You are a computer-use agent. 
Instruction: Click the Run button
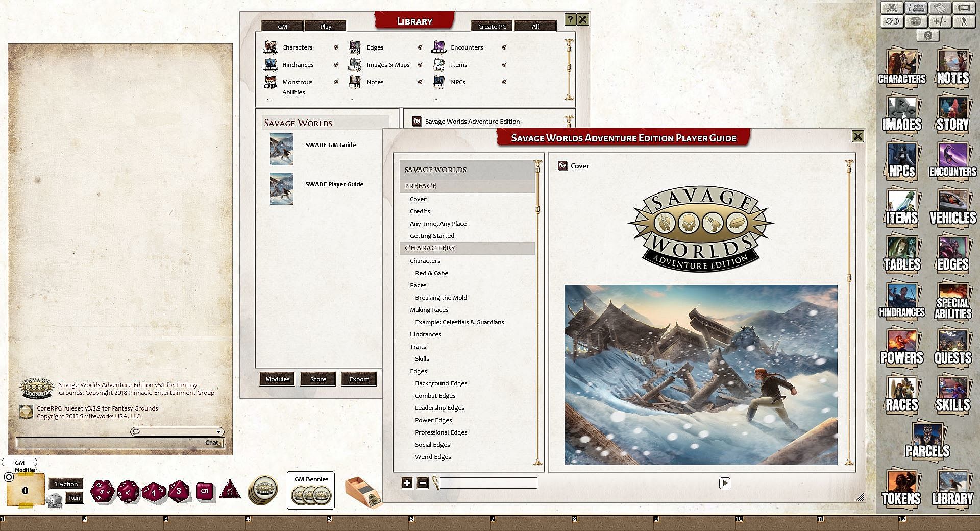pos(75,498)
